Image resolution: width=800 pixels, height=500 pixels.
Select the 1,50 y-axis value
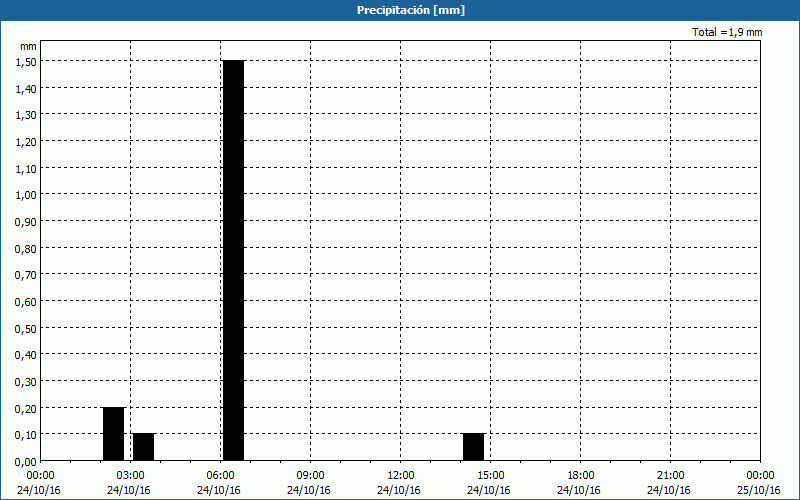click(x=26, y=61)
